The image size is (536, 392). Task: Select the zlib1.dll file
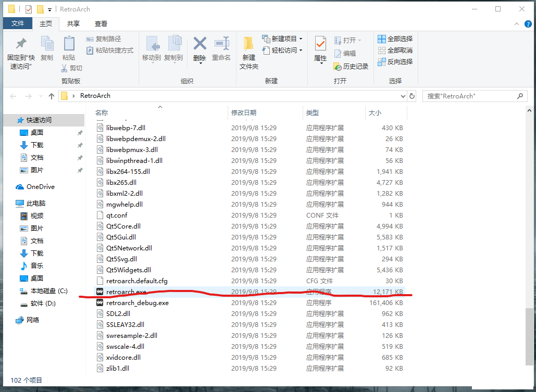click(118, 369)
